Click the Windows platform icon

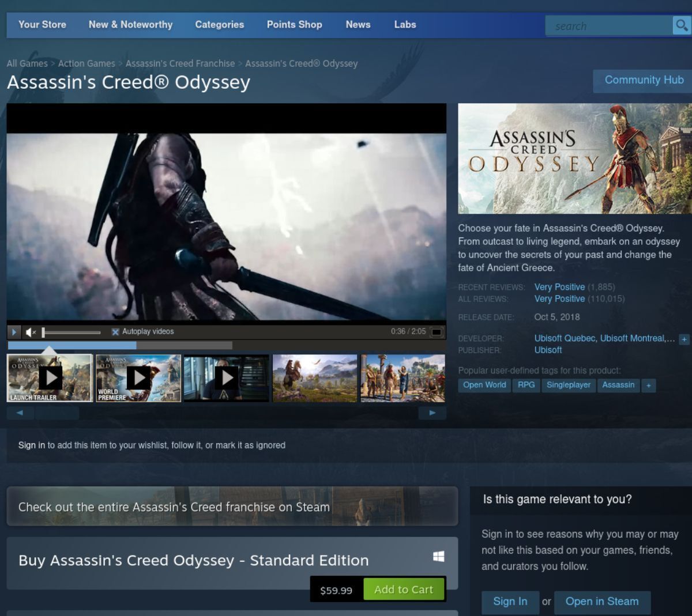pyautogui.click(x=439, y=556)
